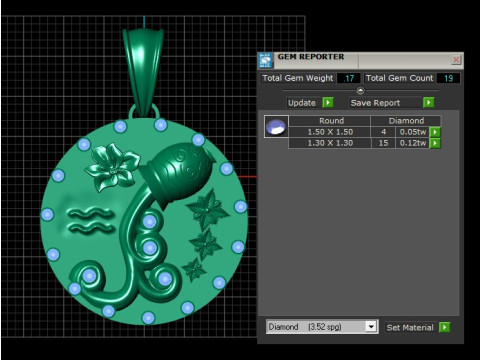Viewport: 480px width, 360px height.
Task: Click the Total Gem Count value 19
Action: coord(448,78)
